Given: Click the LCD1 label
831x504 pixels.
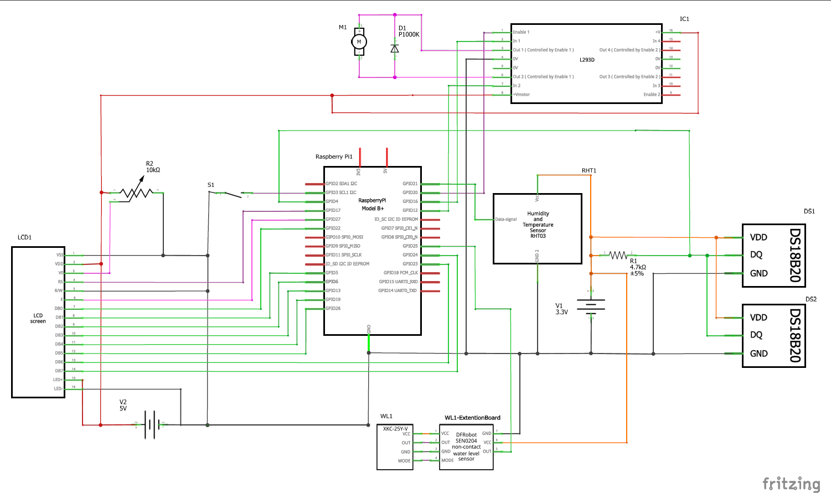Looking at the screenshot, I should click(x=24, y=237).
